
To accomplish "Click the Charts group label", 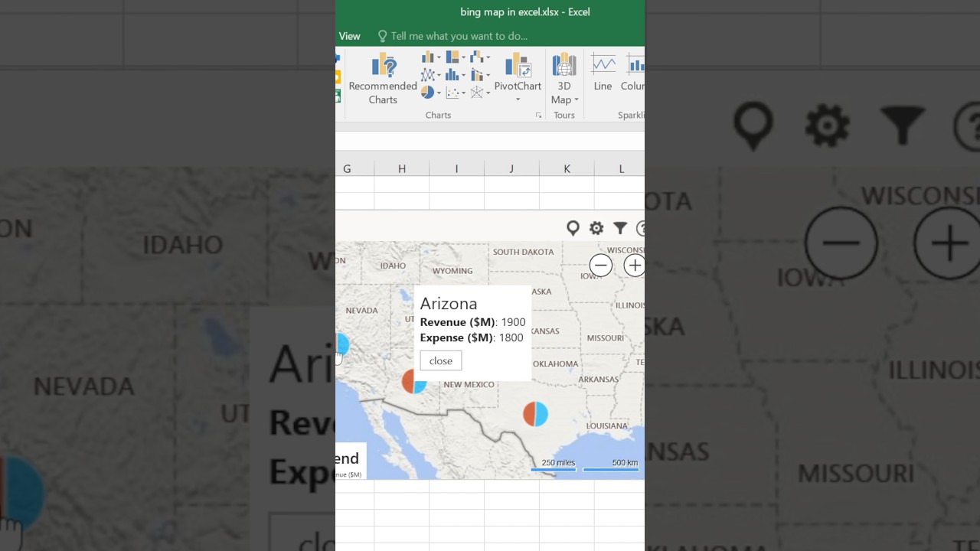I will (438, 116).
